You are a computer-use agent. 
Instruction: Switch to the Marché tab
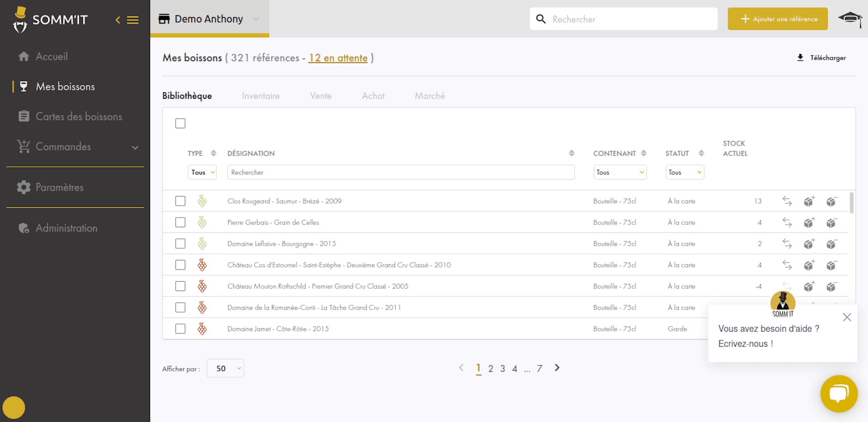click(430, 96)
